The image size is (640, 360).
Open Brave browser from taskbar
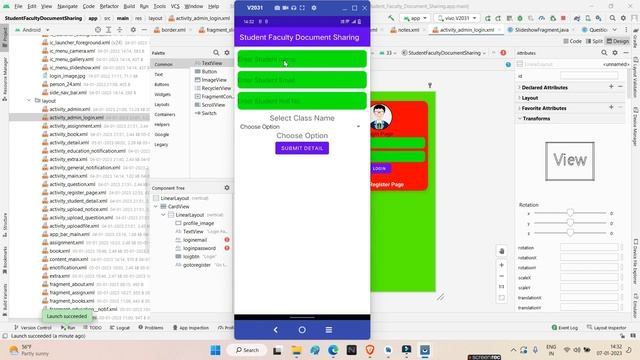370,350
